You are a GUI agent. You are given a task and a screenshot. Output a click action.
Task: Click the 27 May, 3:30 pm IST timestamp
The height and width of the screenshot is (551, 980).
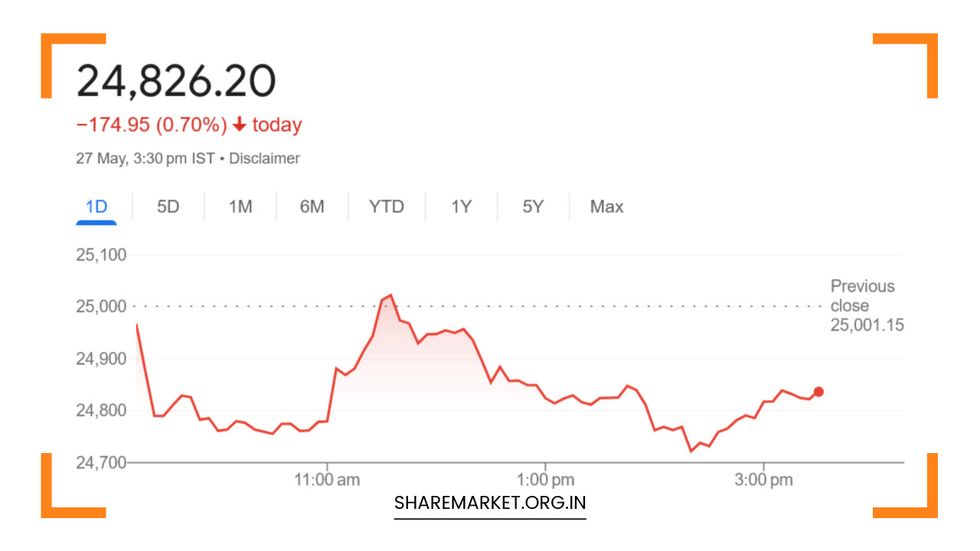(145, 158)
